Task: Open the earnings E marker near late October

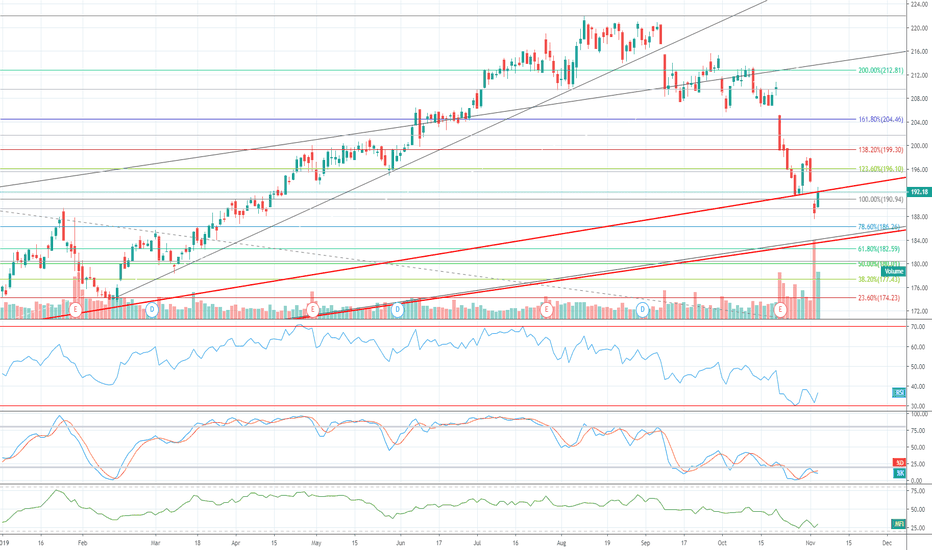Action: point(780,310)
